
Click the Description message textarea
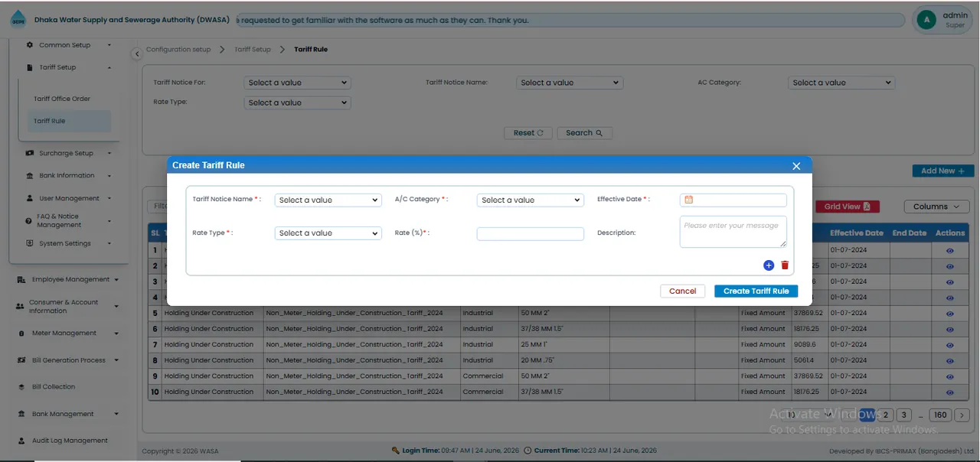click(x=733, y=232)
